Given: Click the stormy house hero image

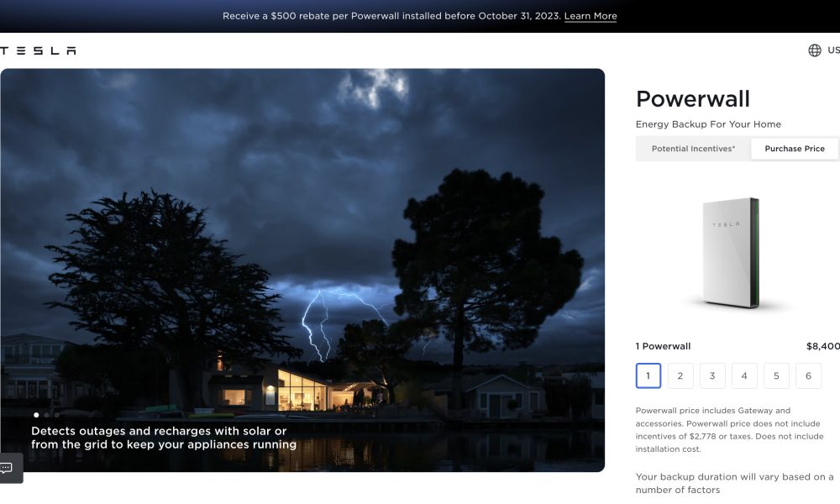Looking at the screenshot, I should coord(302,270).
